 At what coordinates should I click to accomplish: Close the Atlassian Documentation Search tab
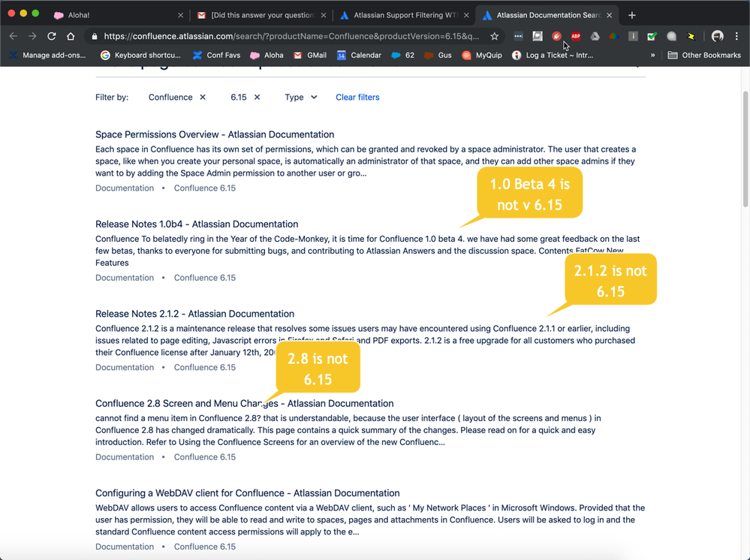610,15
